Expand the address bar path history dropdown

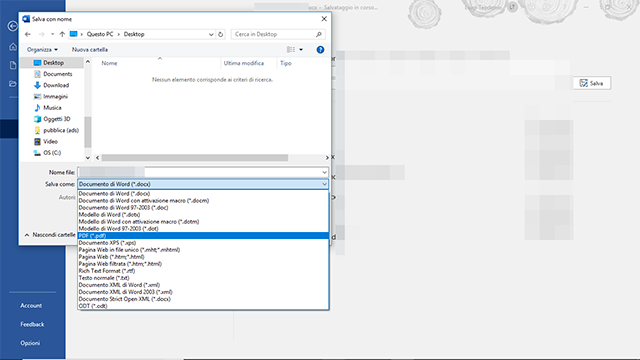[x=211, y=34]
